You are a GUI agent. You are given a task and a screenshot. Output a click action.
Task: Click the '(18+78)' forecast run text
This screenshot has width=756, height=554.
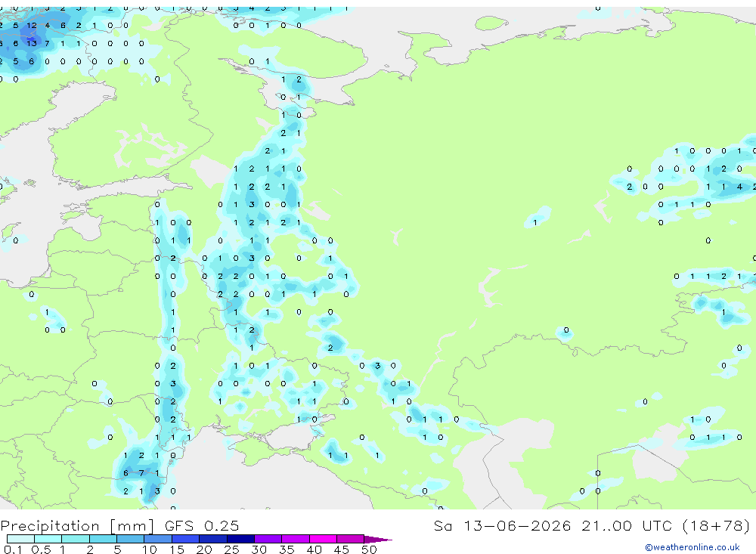(x=717, y=525)
